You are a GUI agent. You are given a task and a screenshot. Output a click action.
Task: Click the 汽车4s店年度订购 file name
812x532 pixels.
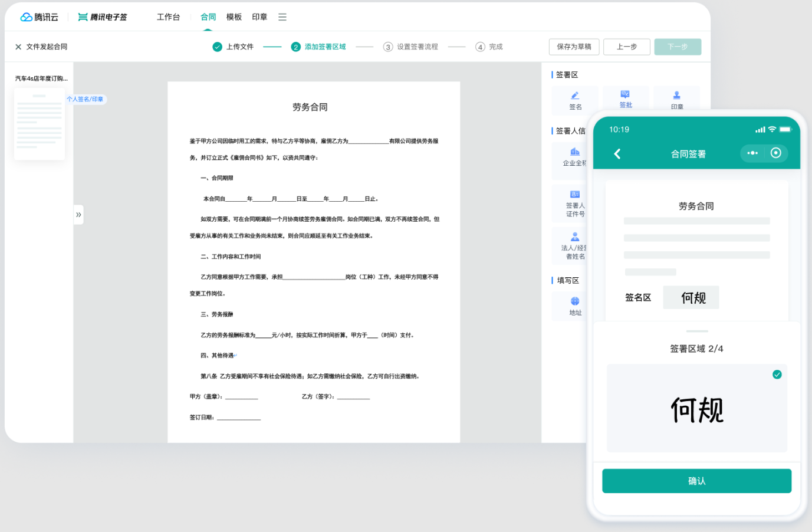tap(41, 78)
